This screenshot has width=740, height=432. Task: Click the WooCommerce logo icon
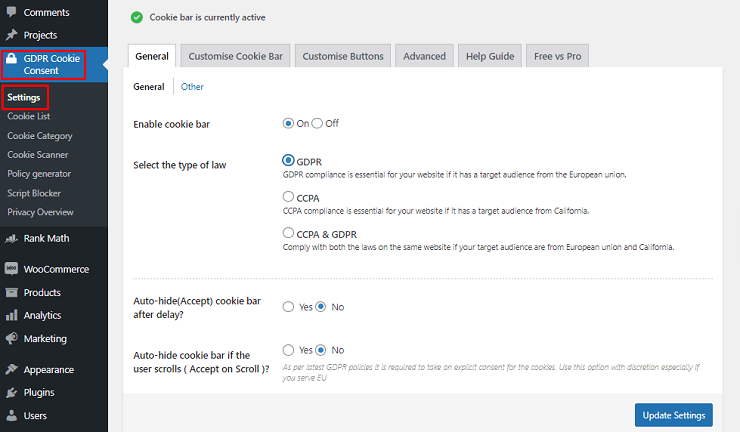[x=11, y=269]
